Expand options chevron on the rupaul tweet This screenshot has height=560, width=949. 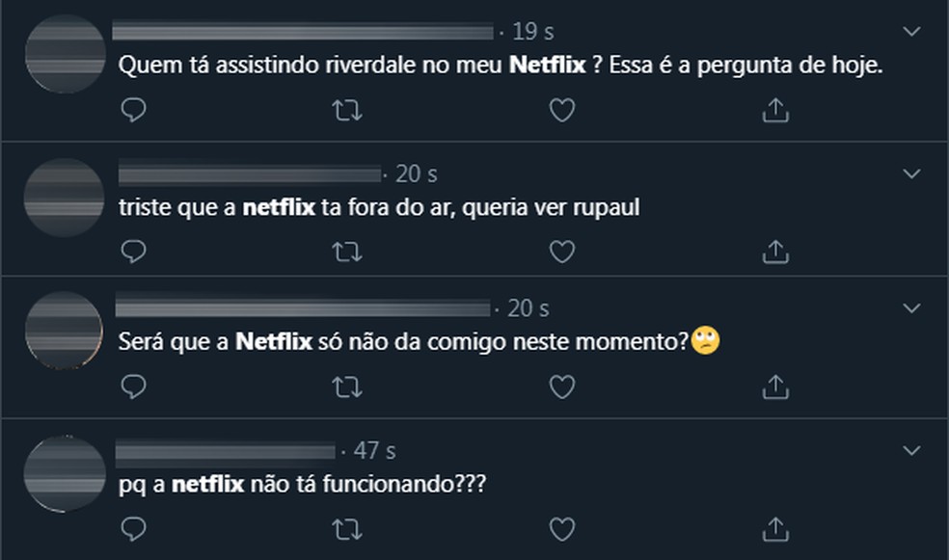[911, 173]
